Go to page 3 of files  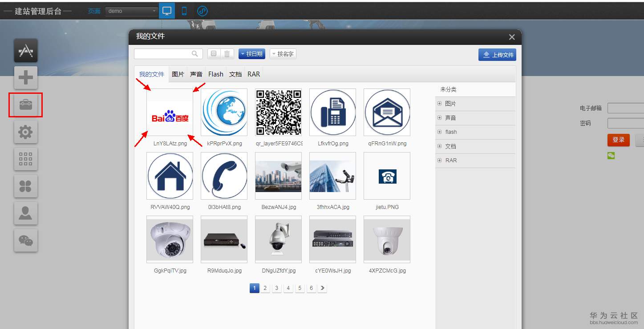click(x=277, y=288)
